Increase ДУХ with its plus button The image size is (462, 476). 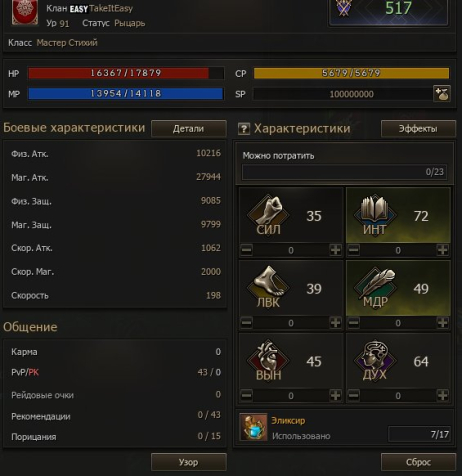click(x=442, y=395)
